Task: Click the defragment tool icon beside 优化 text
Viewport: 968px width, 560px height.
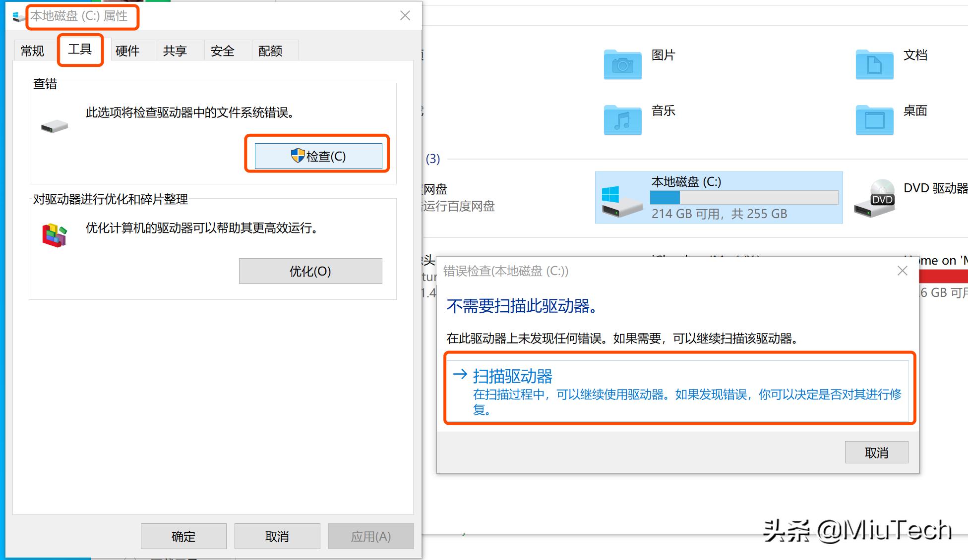Action: (x=53, y=234)
